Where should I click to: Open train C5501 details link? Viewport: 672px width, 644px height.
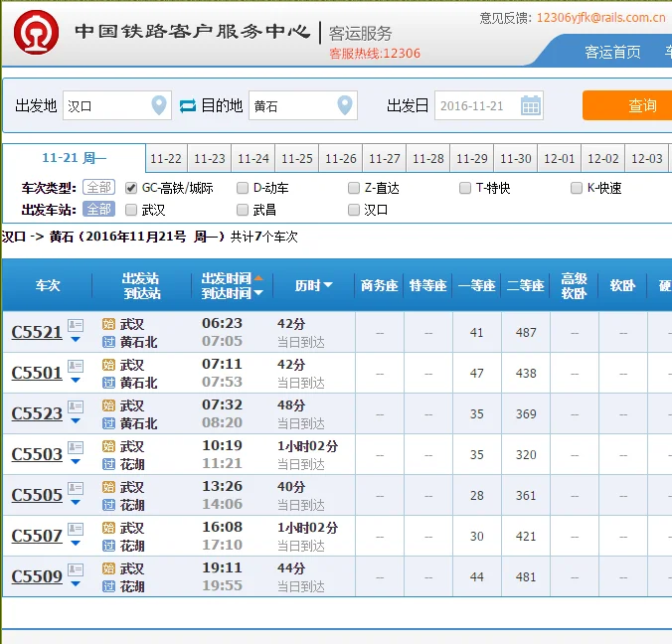coord(37,374)
